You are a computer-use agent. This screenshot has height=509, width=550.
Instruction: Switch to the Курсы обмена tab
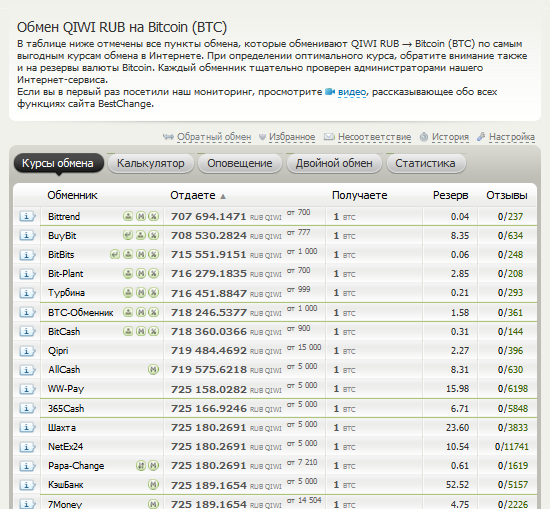click(x=59, y=163)
